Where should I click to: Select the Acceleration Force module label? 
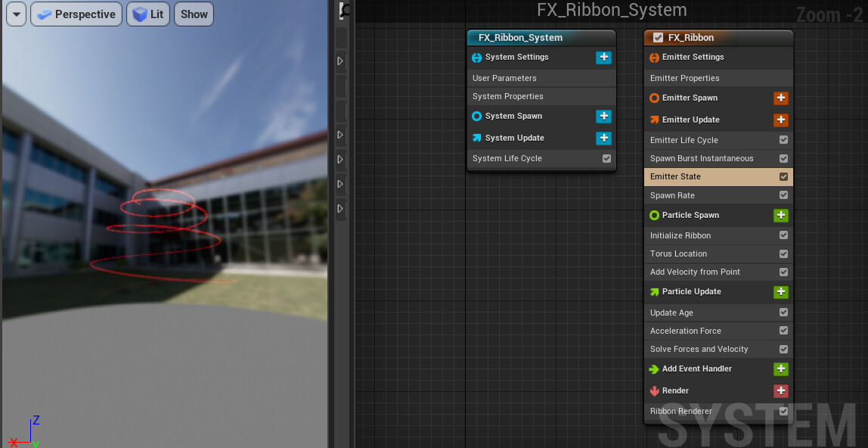tap(685, 331)
